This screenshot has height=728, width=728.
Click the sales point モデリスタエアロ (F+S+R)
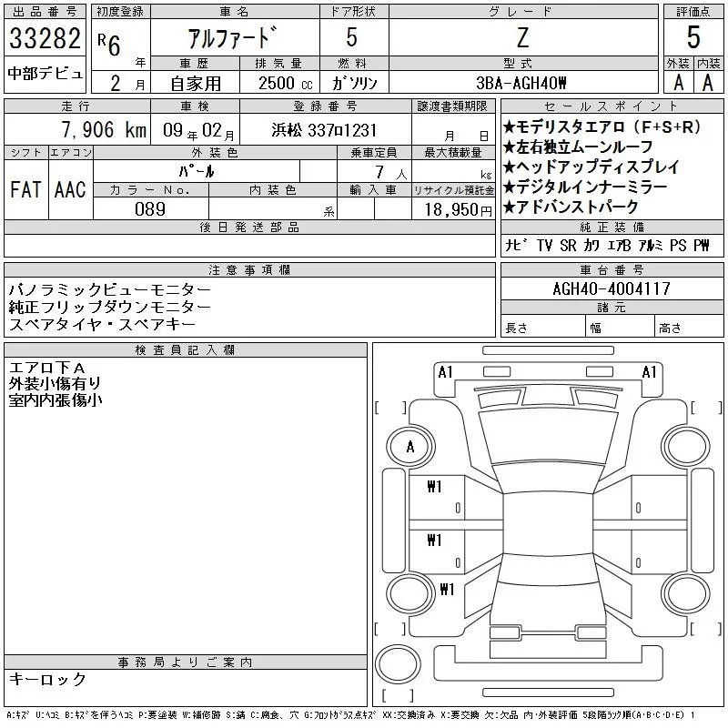point(602,126)
